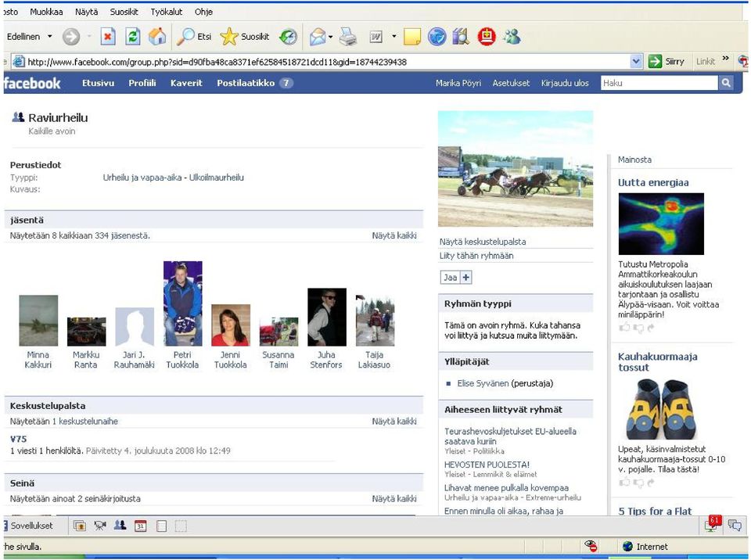Click the plus icon next to Jaa

pos(465,278)
